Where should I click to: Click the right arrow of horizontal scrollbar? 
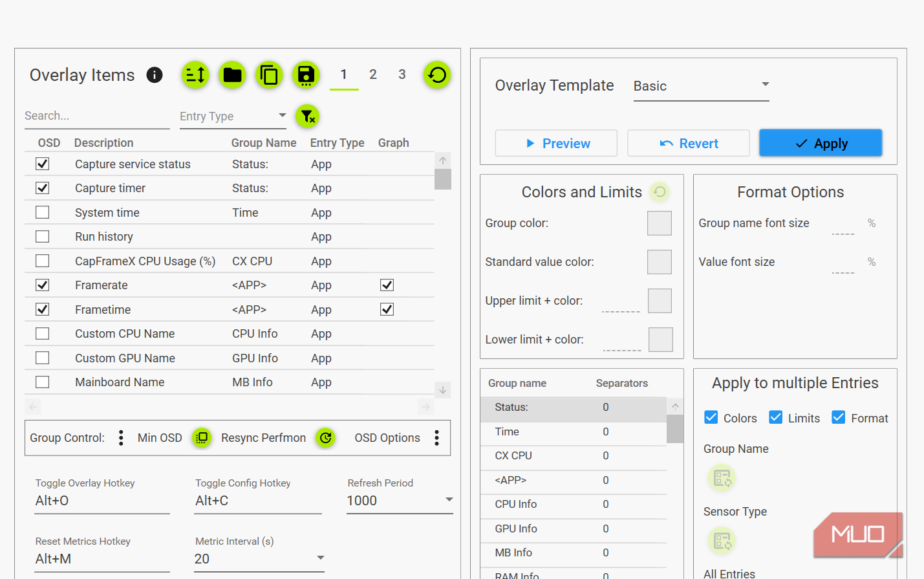click(x=425, y=407)
